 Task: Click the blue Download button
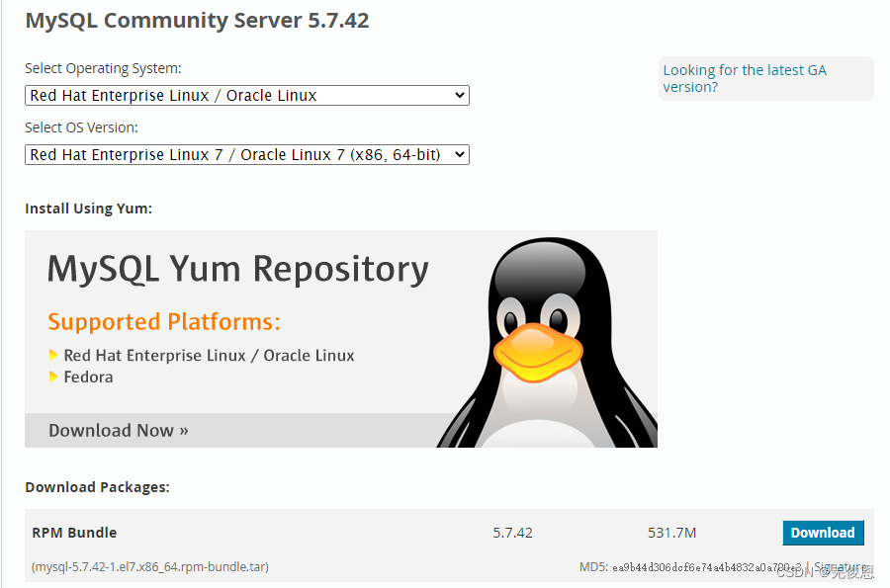click(823, 533)
